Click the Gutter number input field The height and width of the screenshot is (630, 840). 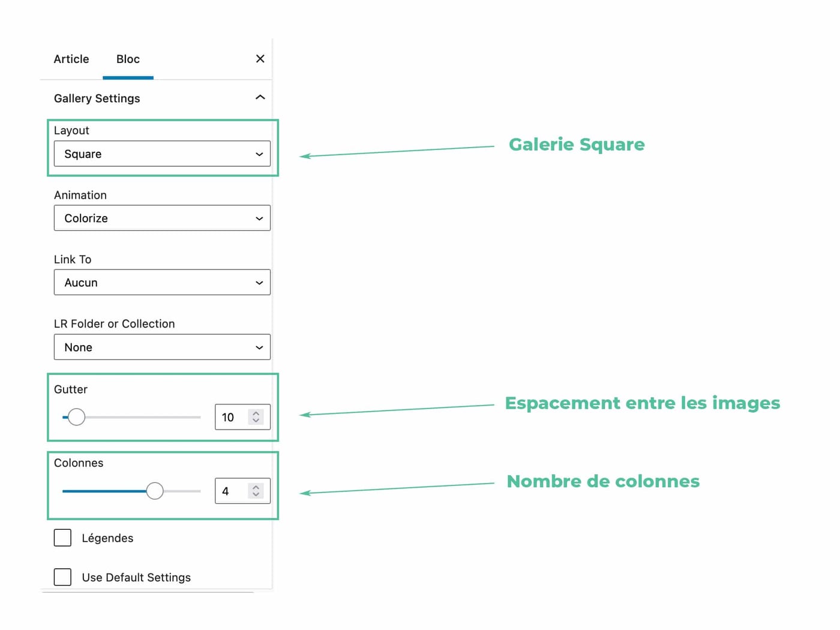pos(231,418)
